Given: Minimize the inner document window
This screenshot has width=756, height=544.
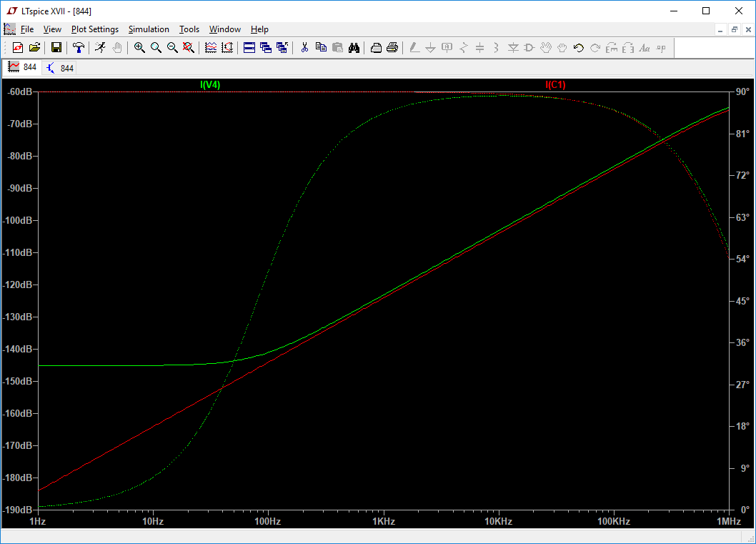Looking at the screenshot, I should point(720,29).
